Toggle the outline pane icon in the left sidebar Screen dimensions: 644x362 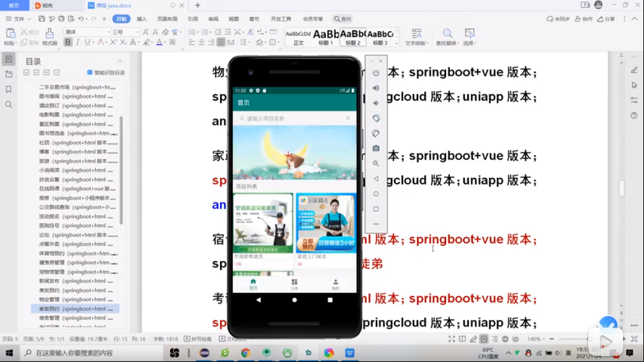click(8, 59)
